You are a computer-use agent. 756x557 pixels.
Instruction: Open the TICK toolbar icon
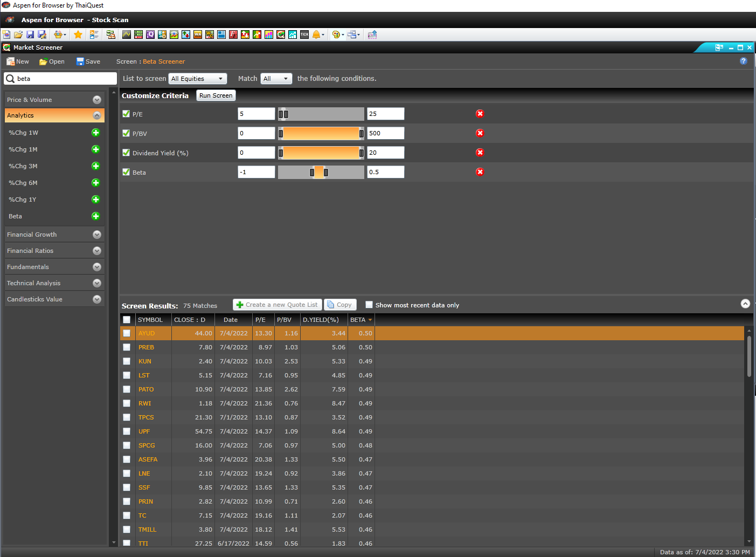point(304,35)
